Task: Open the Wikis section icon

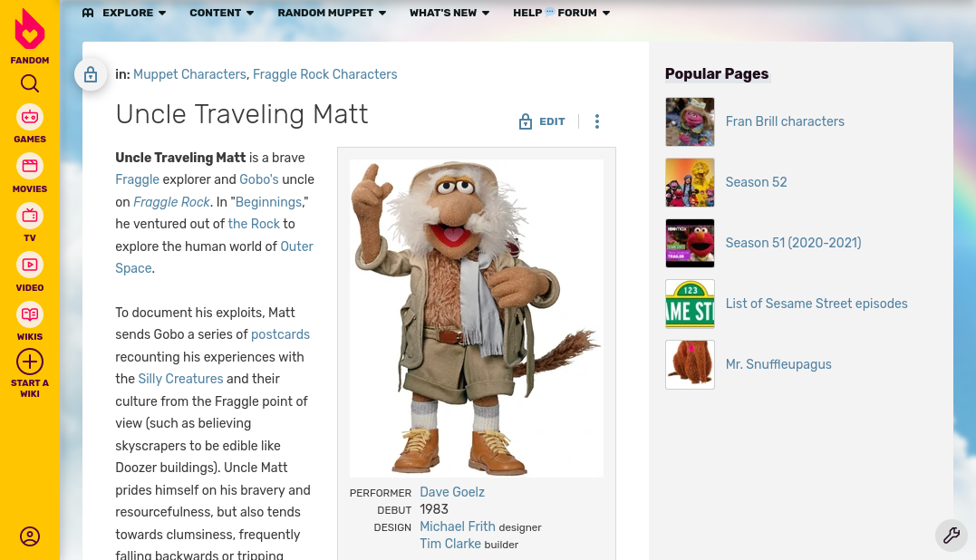Action: (30, 314)
